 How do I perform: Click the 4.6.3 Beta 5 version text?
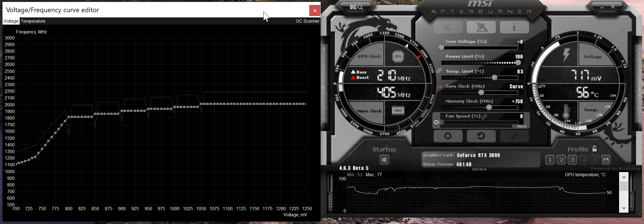coord(354,168)
